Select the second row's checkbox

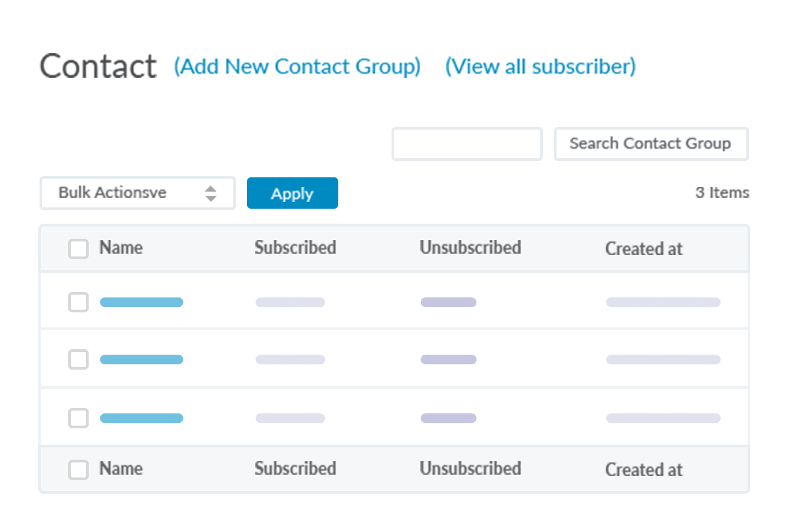[78, 359]
